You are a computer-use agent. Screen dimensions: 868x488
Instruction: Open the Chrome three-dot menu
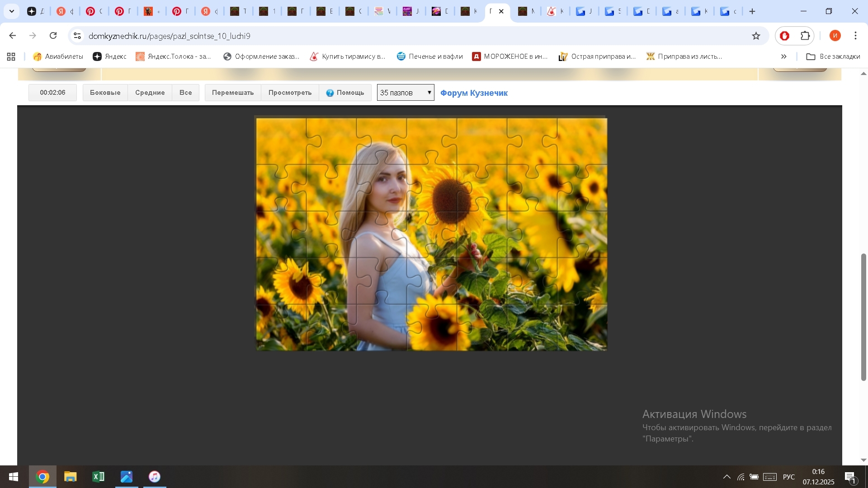(x=855, y=36)
